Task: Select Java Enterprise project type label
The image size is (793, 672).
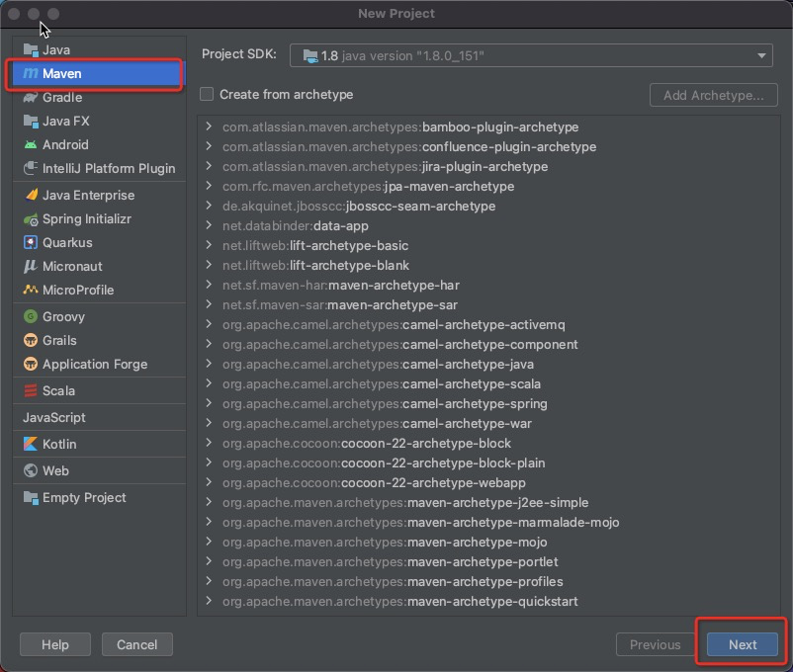Action: click(89, 196)
